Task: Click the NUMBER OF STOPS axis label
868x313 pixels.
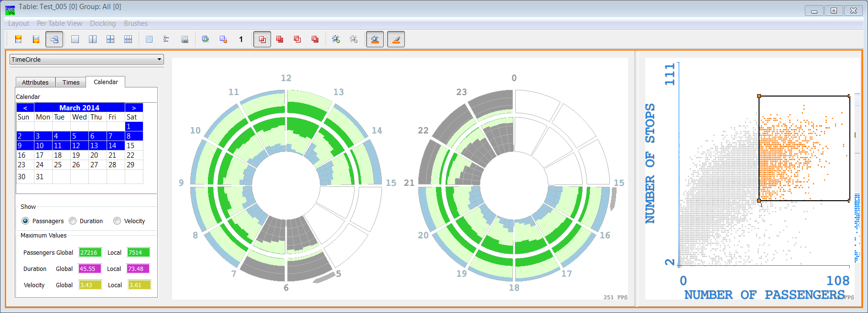Action: tap(650, 163)
